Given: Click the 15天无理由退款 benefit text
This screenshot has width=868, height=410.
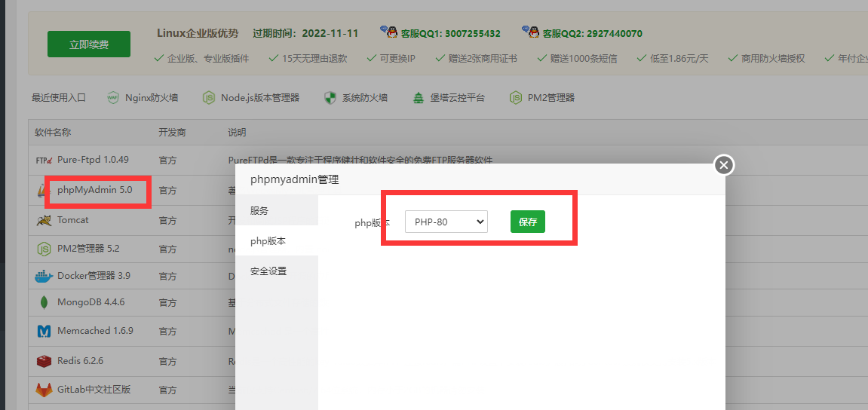Looking at the screenshot, I should coord(314,58).
